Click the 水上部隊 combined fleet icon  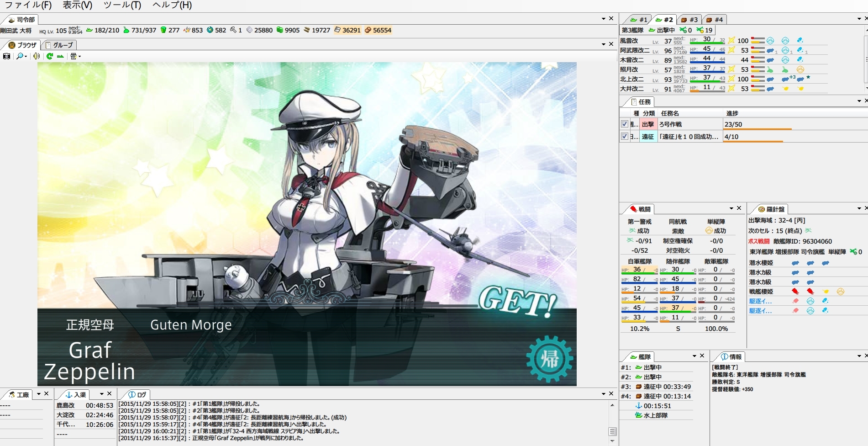[x=639, y=415]
